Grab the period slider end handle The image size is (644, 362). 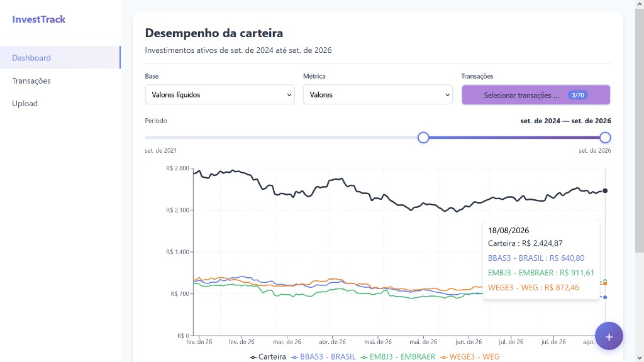point(605,138)
